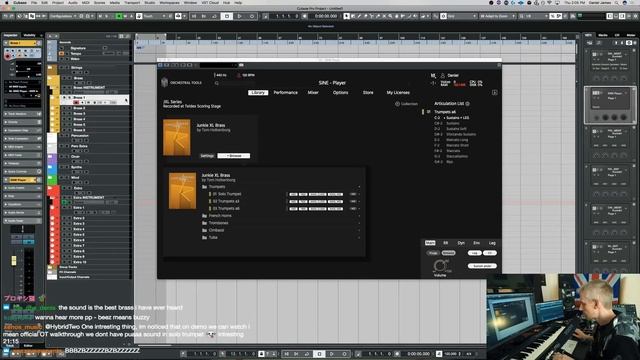Open the Dyn tab in articulation options

[x=461, y=243]
